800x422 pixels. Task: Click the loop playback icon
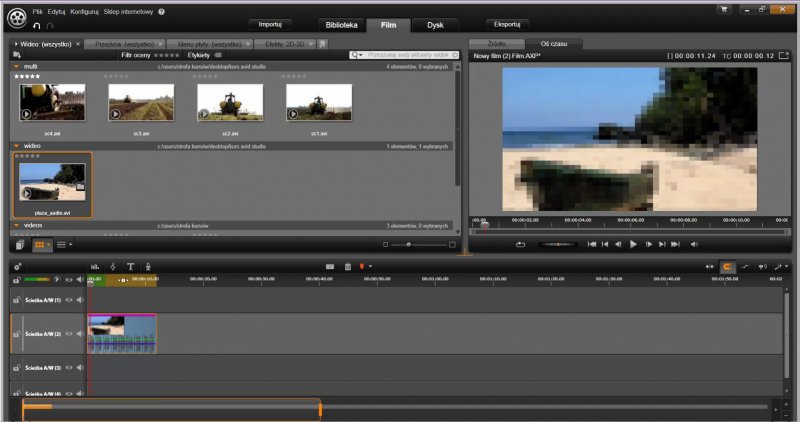520,244
